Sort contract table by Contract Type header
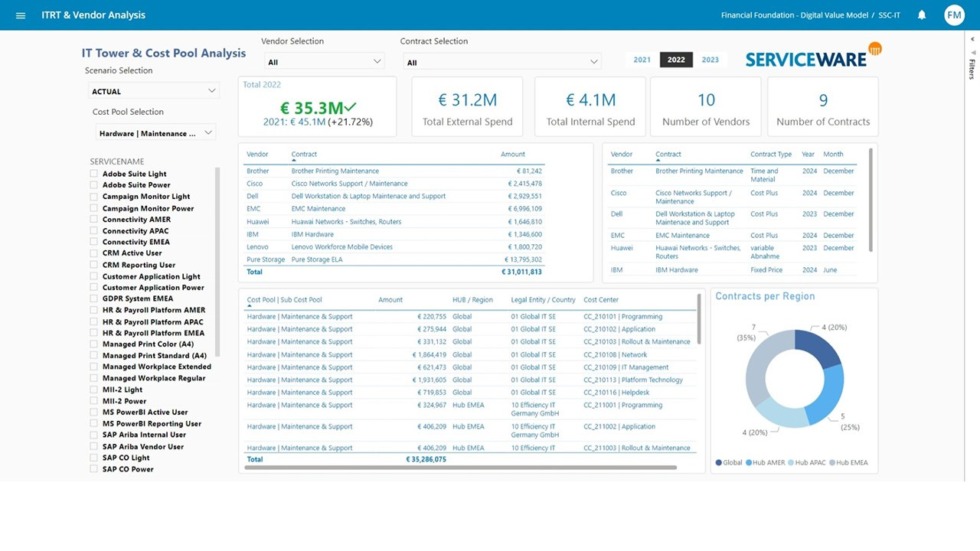Screen dimensions: 980x551 pos(771,155)
